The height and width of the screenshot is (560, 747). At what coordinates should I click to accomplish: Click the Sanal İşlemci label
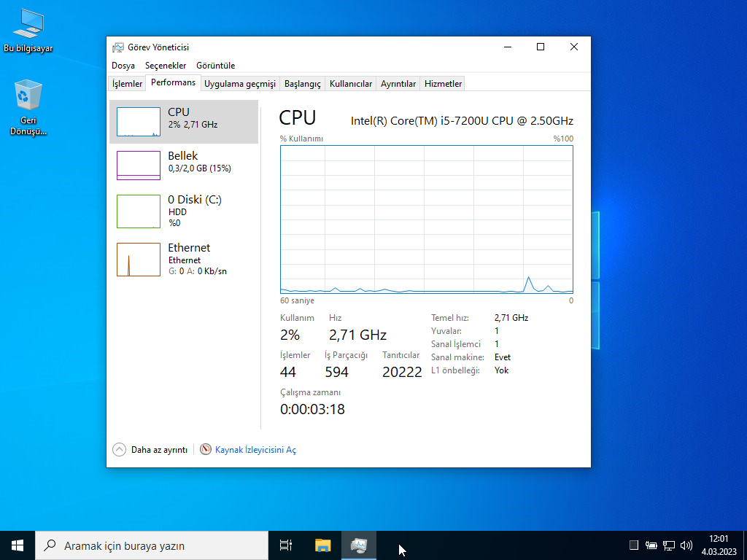point(456,344)
